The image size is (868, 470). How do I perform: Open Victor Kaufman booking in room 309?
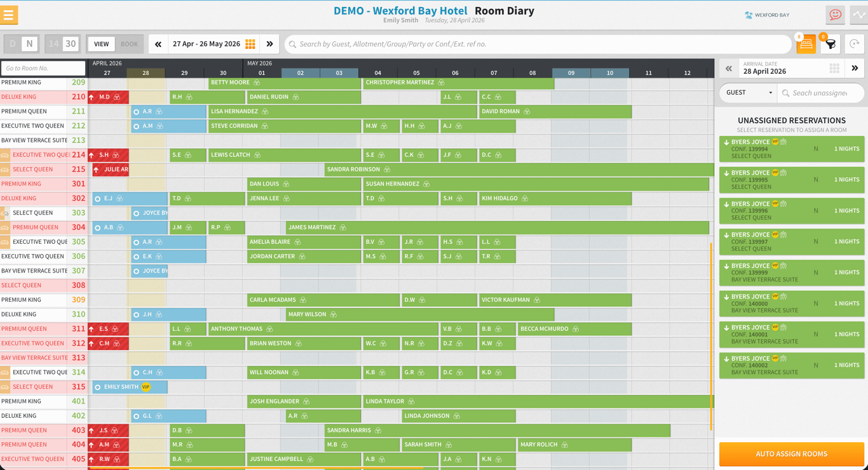pos(555,300)
